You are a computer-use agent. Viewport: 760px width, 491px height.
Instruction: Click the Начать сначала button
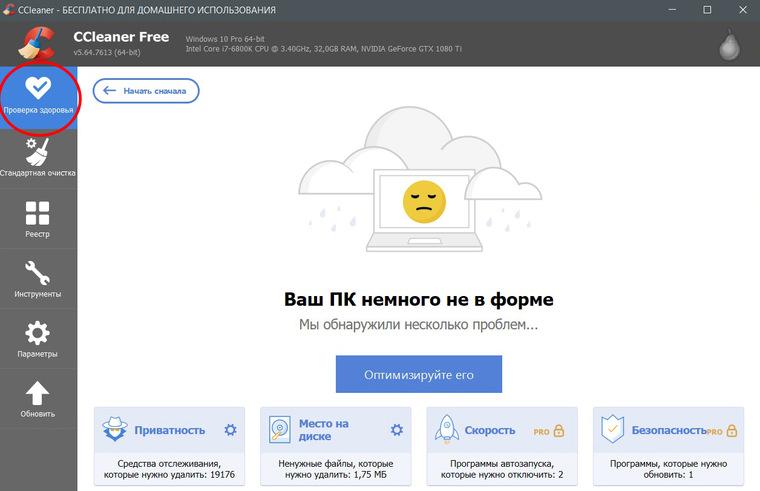click(146, 91)
